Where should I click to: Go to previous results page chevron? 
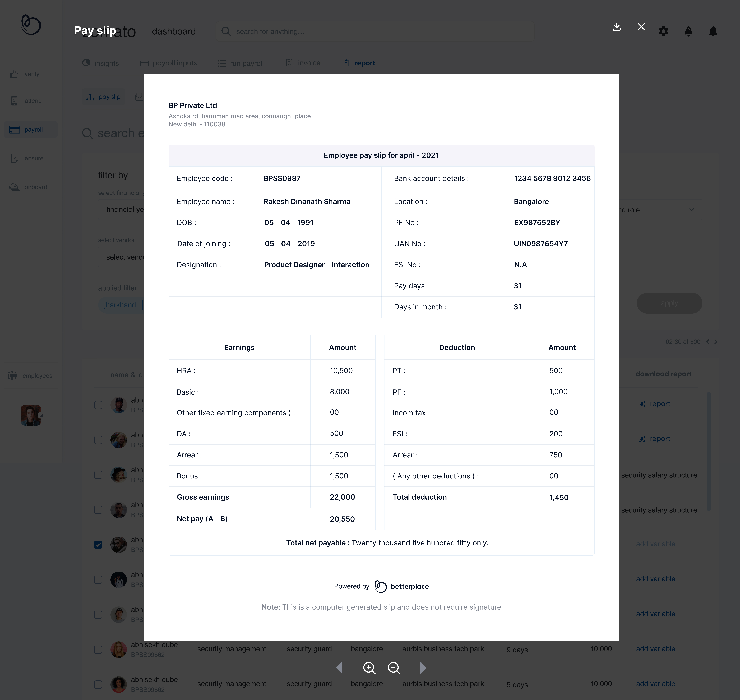pyautogui.click(x=707, y=342)
